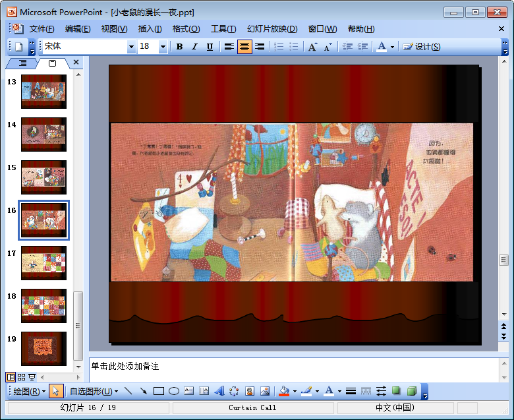
Task: Decrease indent level
Action: pyautogui.click(x=347, y=47)
